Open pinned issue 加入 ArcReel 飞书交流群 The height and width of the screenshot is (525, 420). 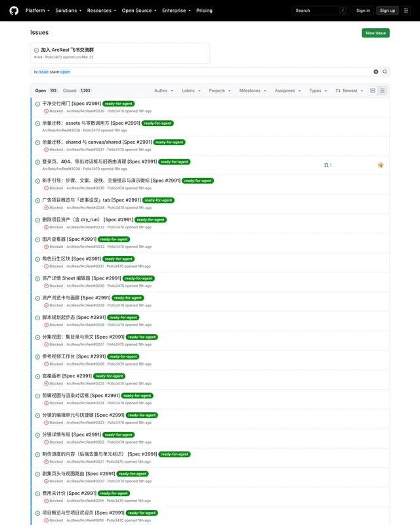tap(68, 50)
